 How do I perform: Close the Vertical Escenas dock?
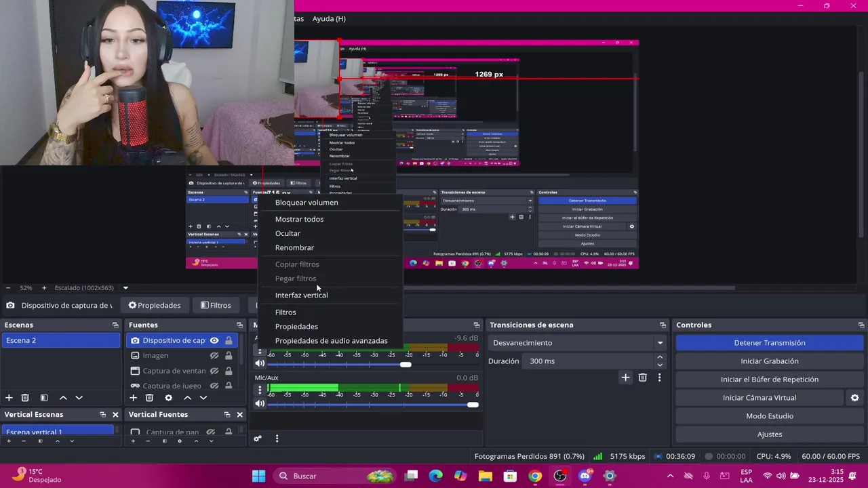(115, 415)
